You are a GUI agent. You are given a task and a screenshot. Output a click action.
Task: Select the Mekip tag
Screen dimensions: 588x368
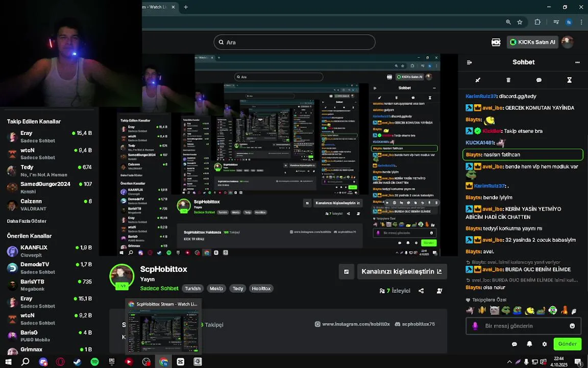(x=216, y=288)
